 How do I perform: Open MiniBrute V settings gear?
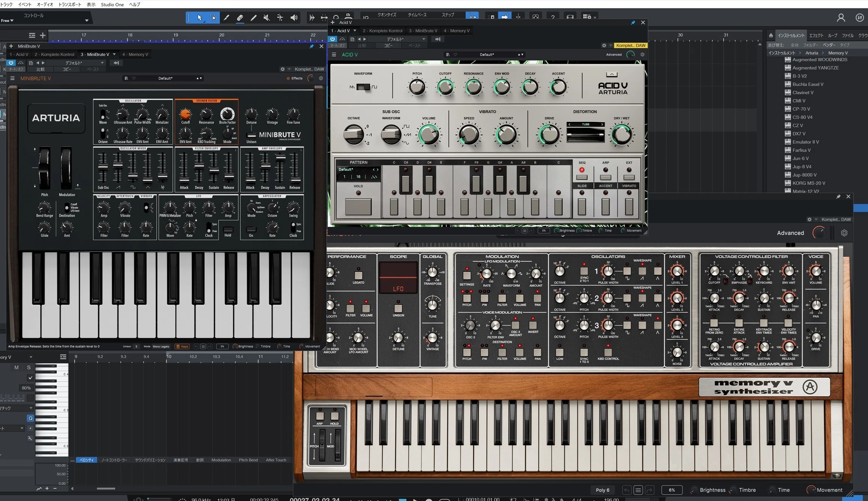pos(321,78)
